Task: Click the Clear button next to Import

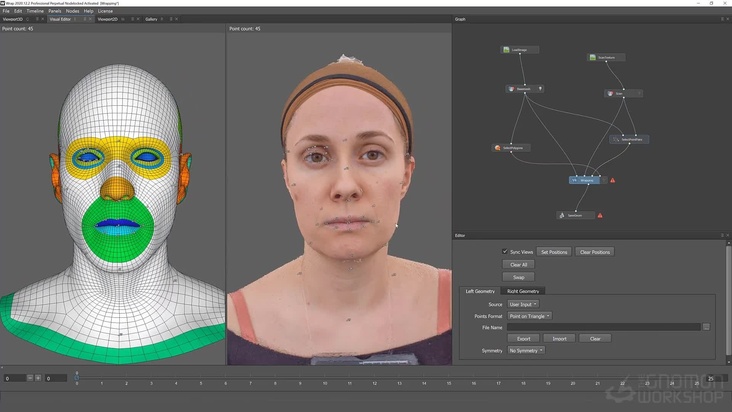Action: (x=595, y=339)
